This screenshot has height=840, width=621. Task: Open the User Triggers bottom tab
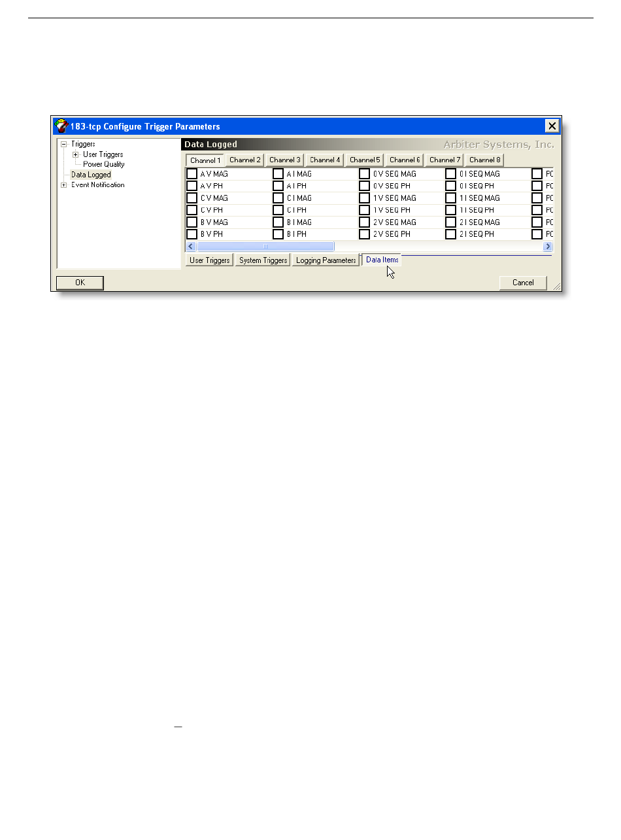(x=209, y=260)
